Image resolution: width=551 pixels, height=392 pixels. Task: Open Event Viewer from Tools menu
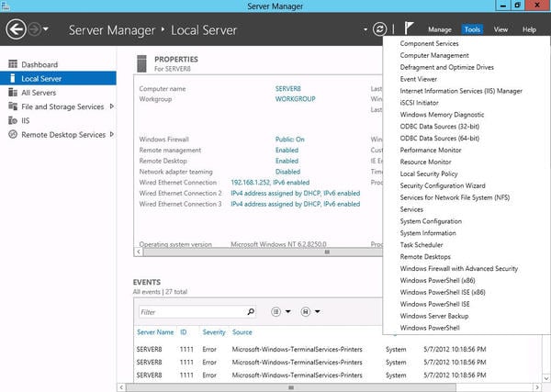(x=419, y=79)
